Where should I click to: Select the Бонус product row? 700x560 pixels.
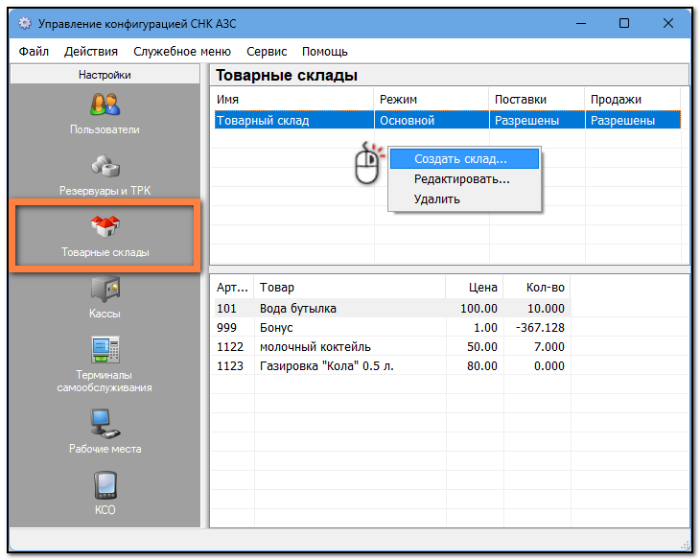tap(392, 327)
